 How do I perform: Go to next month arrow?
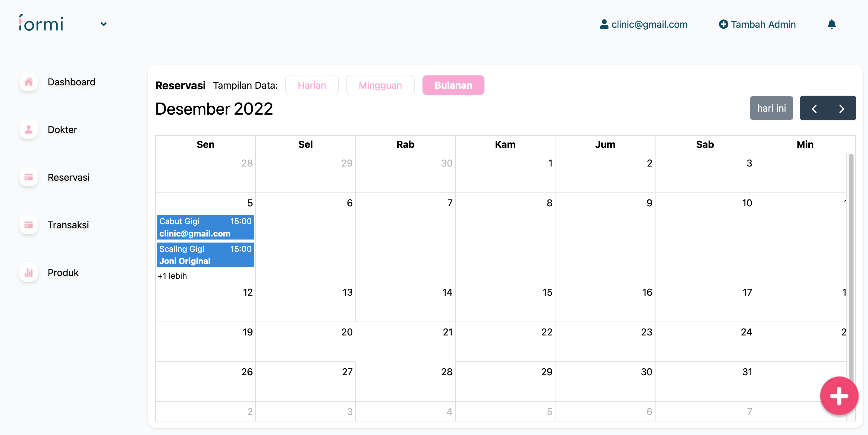pyautogui.click(x=841, y=109)
